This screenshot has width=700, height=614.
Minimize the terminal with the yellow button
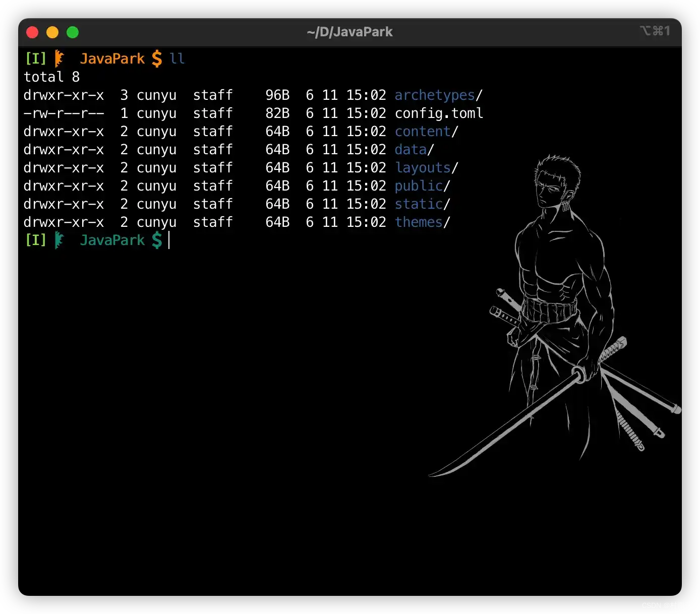(x=52, y=32)
